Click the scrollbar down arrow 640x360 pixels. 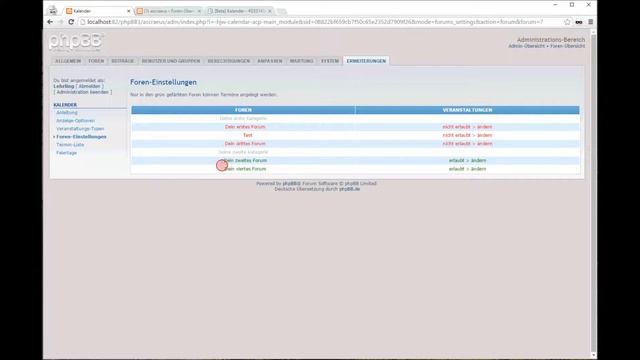[x=593, y=356]
